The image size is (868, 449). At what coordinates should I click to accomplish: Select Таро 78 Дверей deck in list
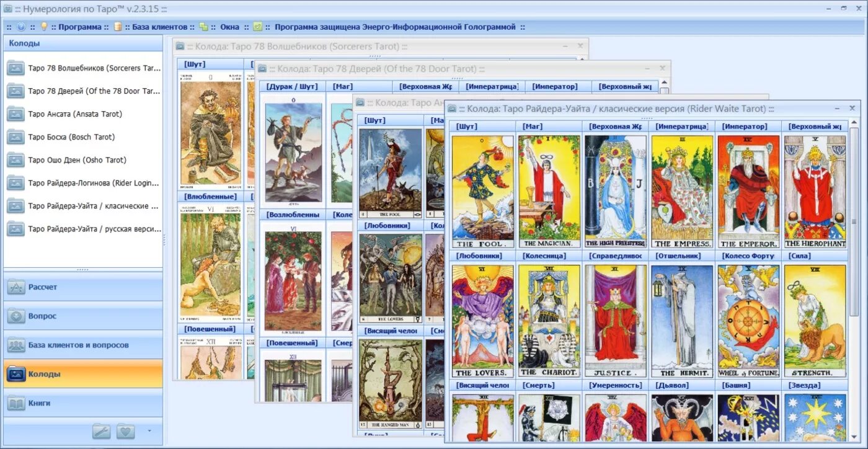(83, 91)
